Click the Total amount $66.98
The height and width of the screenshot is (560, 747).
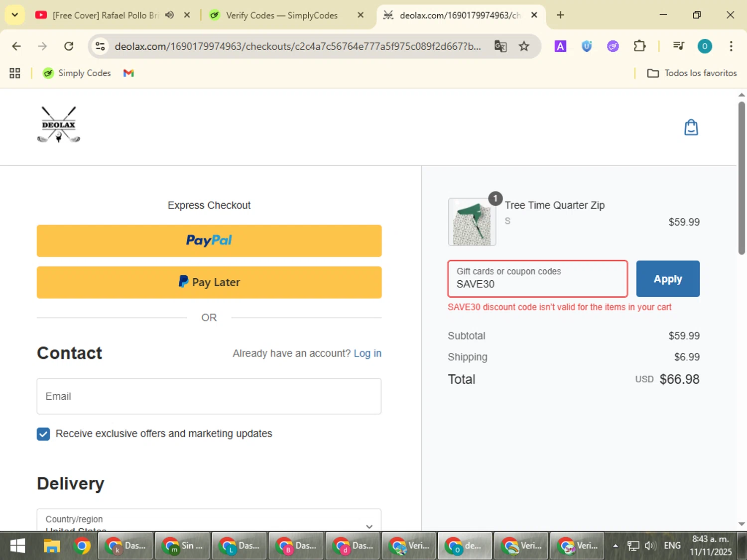pos(680,379)
